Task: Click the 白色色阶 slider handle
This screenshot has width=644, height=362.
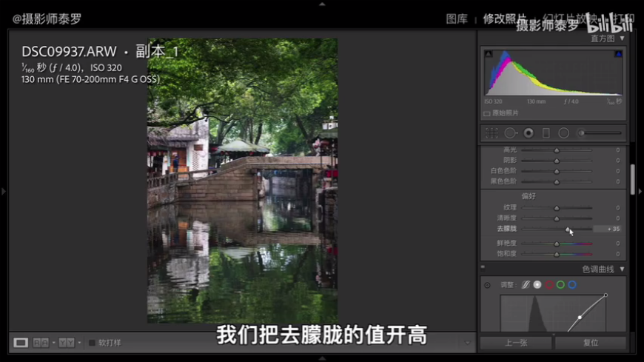Action: [x=557, y=171]
